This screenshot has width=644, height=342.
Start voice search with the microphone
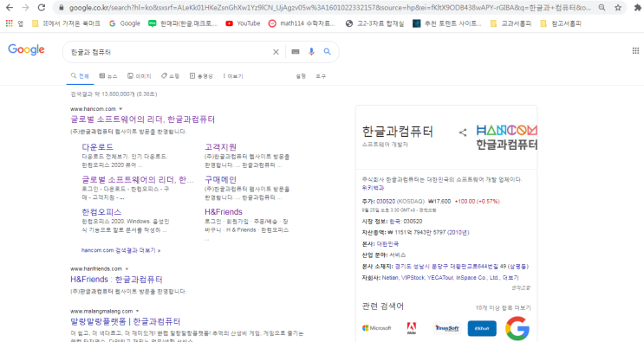pyautogui.click(x=311, y=52)
